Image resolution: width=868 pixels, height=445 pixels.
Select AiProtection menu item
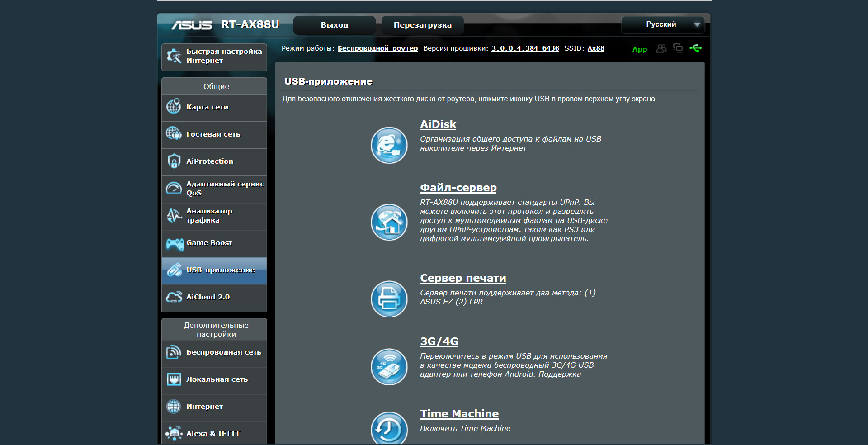coord(214,162)
